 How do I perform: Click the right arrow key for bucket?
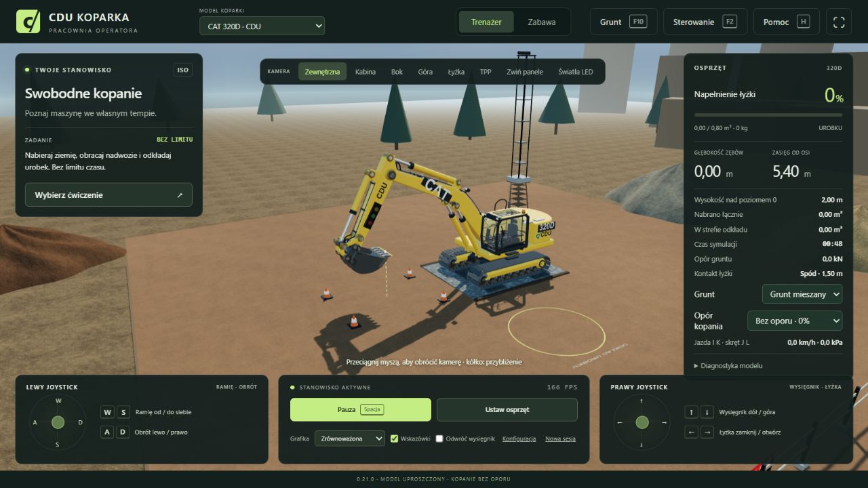pos(707,432)
